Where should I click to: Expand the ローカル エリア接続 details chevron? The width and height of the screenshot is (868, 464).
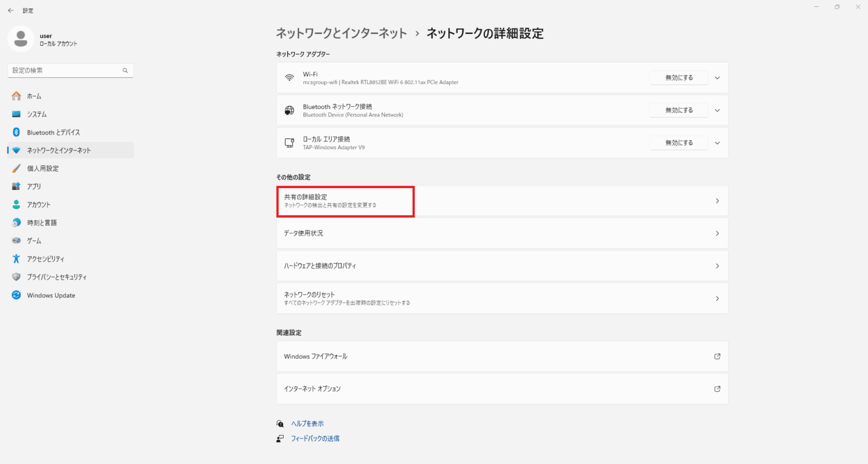pyautogui.click(x=717, y=143)
